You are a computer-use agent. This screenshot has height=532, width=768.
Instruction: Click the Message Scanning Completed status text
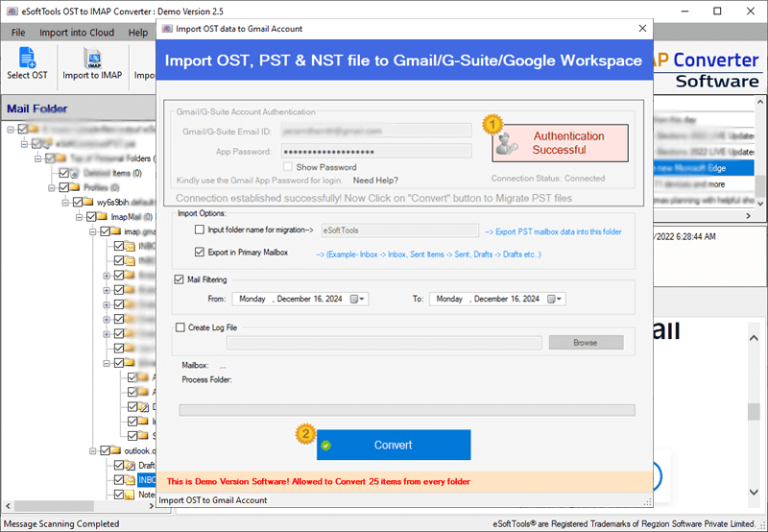(61, 523)
